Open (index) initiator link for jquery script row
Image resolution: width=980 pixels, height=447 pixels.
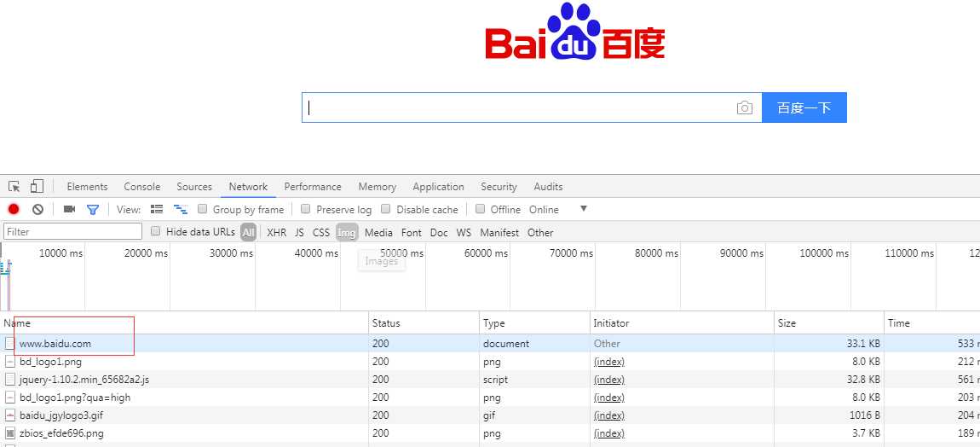608,380
